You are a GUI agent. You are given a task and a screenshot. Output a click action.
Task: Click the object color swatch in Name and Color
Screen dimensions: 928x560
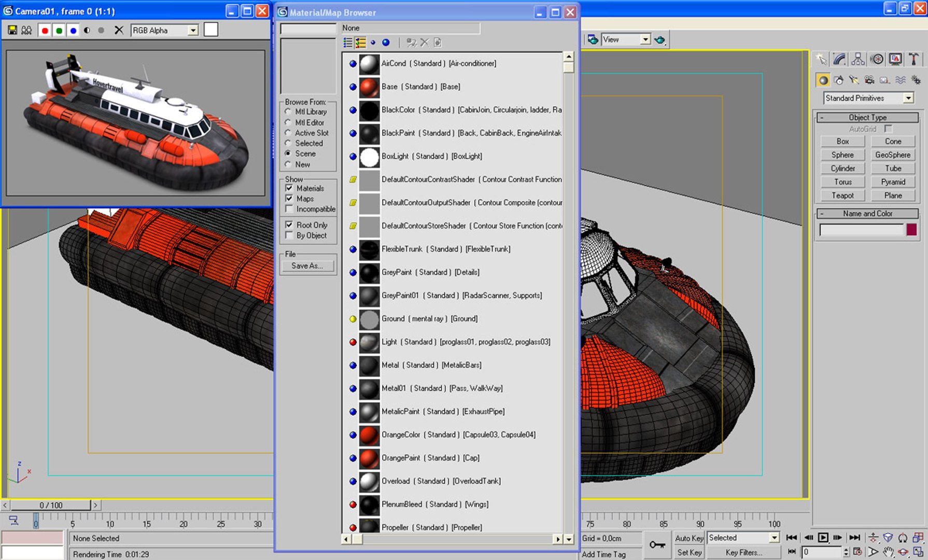point(911,230)
